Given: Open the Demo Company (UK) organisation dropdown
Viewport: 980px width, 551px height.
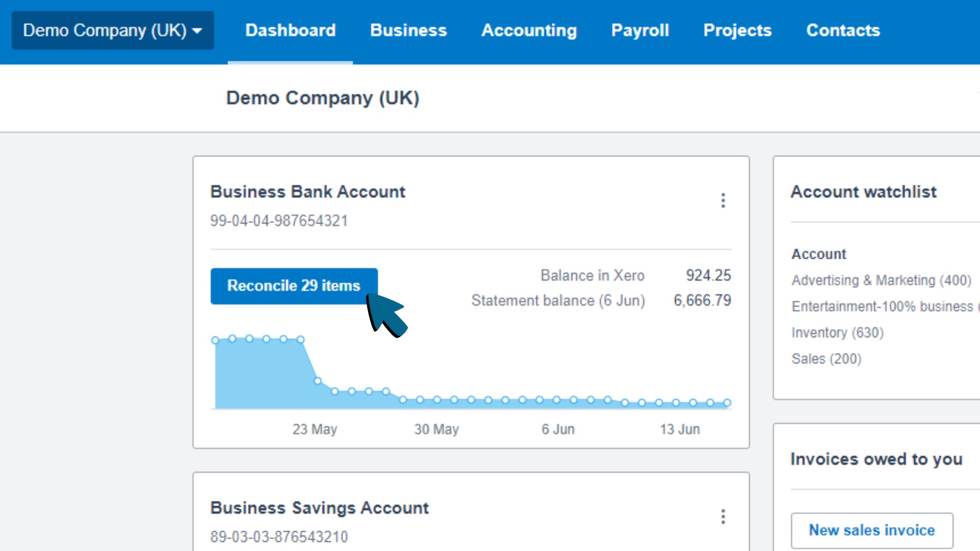Looking at the screenshot, I should pyautogui.click(x=113, y=31).
